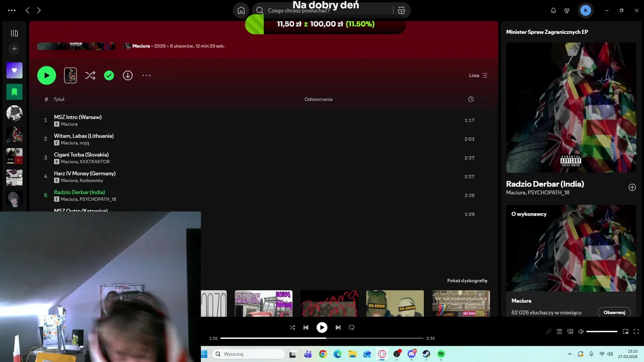Open artist link XXXTRAKTOR on track 3
Viewport: 644px width, 362px height.
point(95,161)
